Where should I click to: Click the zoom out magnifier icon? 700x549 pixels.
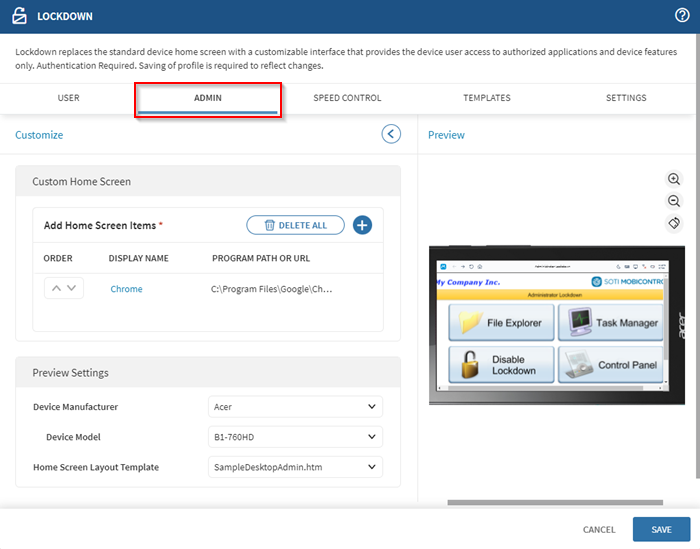pos(674,201)
